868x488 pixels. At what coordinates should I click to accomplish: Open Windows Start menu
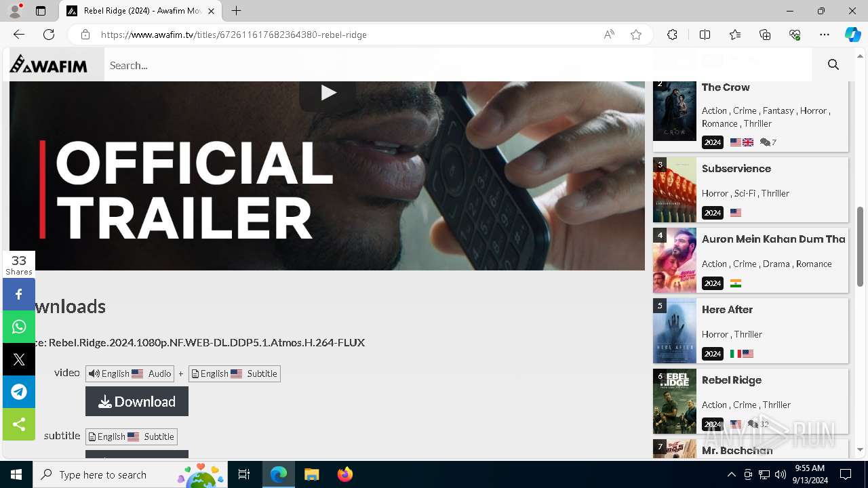16,474
